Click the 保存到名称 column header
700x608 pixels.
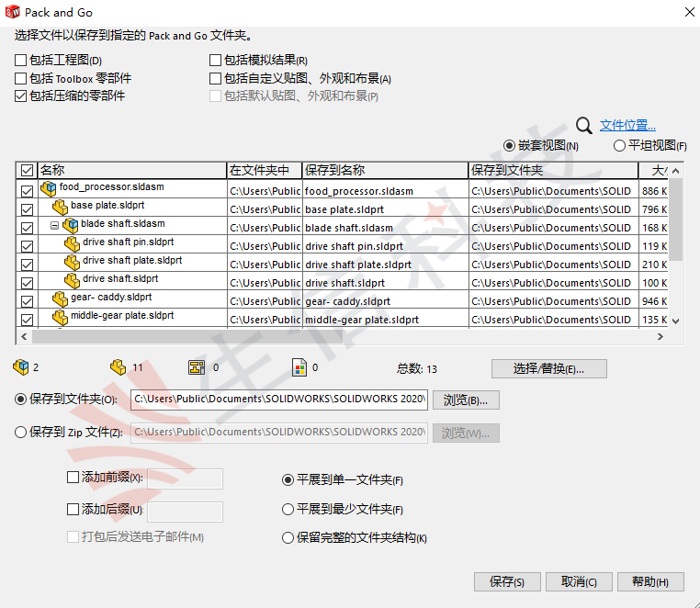point(385,170)
